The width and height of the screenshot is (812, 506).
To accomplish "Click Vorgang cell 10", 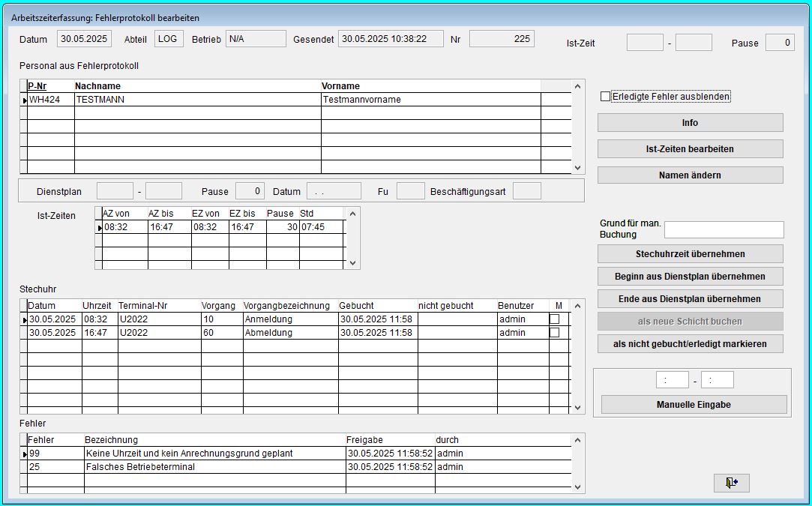I will (x=222, y=319).
